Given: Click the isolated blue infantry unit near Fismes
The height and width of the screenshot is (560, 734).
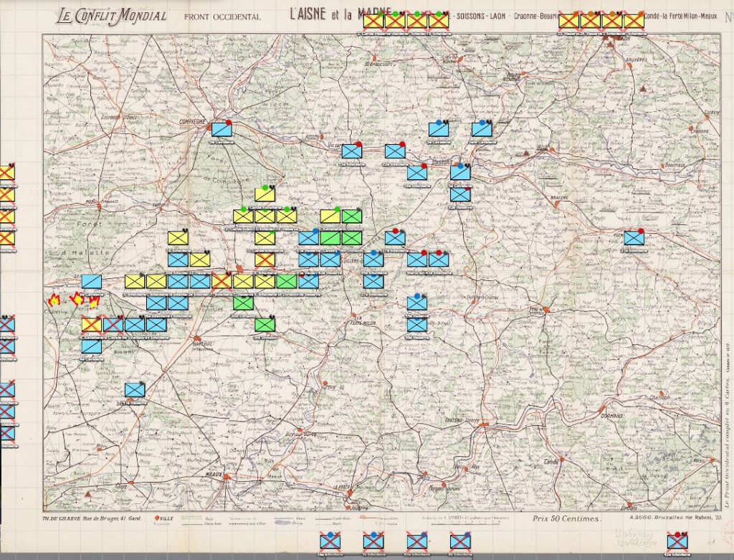Looking at the screenshot, I should tap(634, 237).
